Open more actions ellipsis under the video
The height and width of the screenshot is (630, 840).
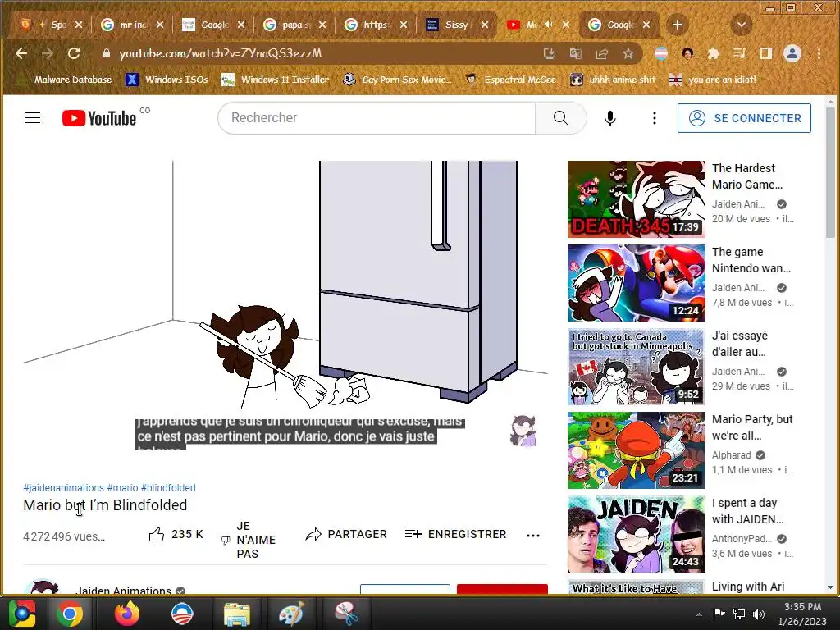(533, 535)
